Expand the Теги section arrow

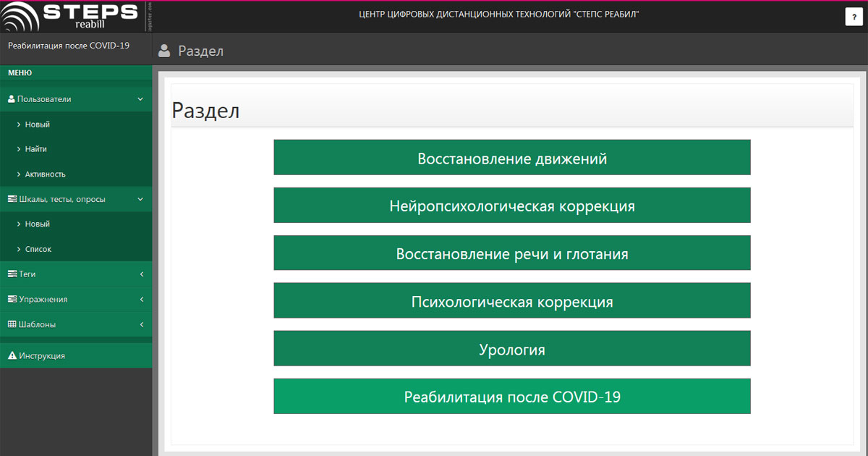point(141,274)
